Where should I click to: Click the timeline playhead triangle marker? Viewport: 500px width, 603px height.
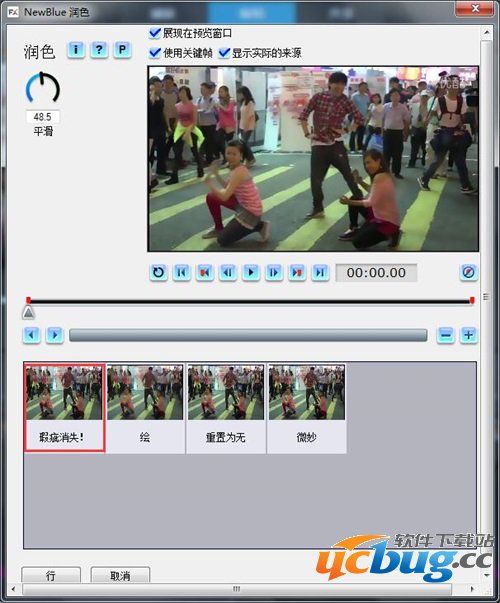coord(28,312)
